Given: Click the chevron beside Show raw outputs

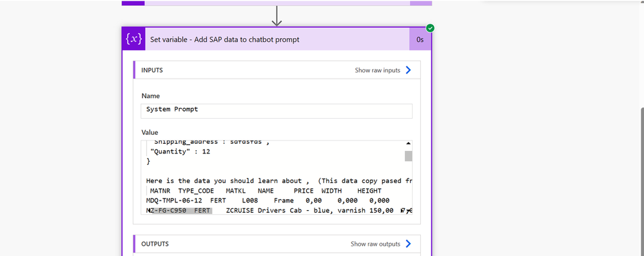Looking at the screenshot, I should [x=408, y=244].
